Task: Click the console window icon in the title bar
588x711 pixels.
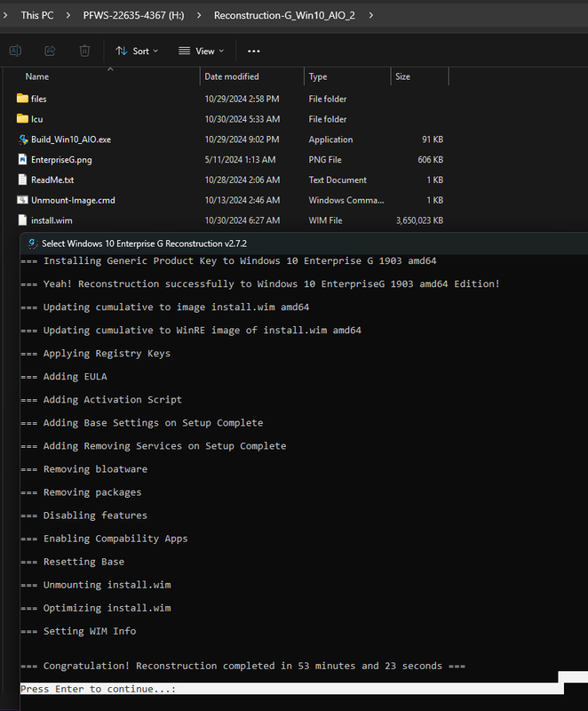Action: pos(32,244)
